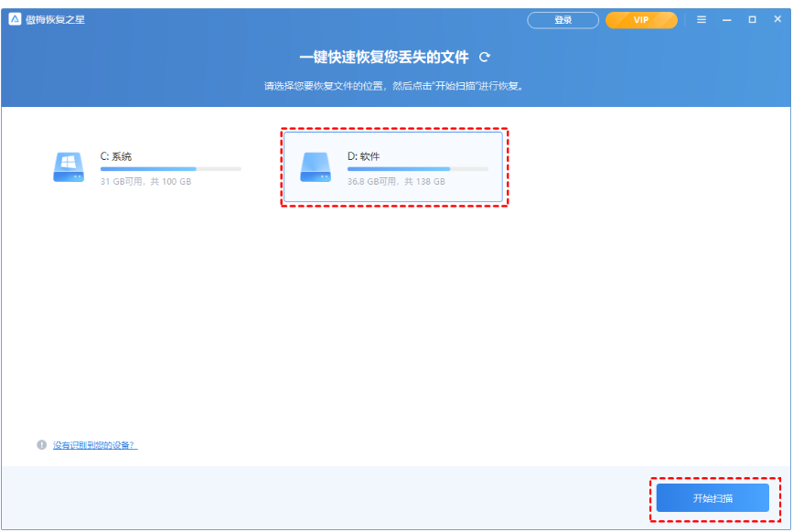
Task: Close the 傲梅恢复之星 window
Action: pyautogui.click(x=777, y=19)
